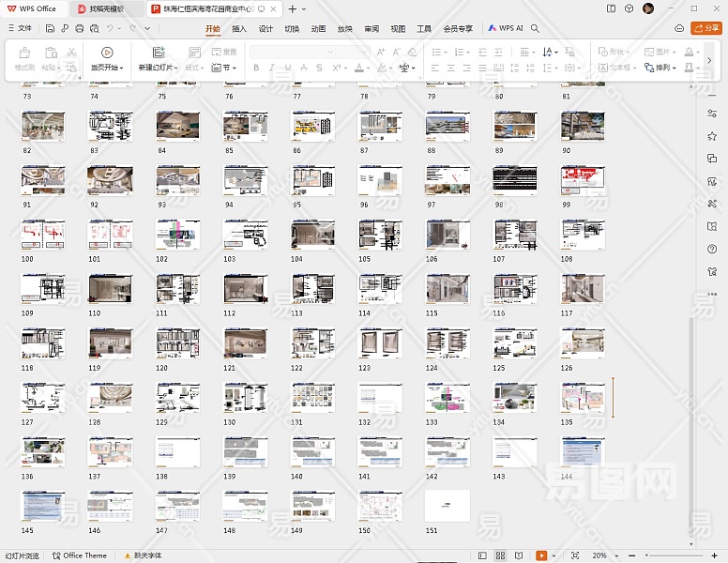Switch to the 设计 (Design) ribbon tab
The width and height of the screenshot is (728, 563).
click(265, 28)
